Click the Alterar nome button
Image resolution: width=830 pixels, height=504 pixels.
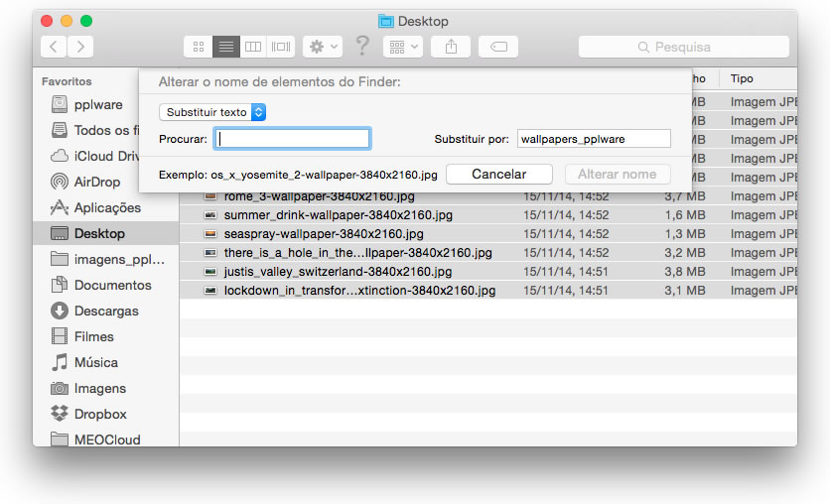[x=618, y=174]
